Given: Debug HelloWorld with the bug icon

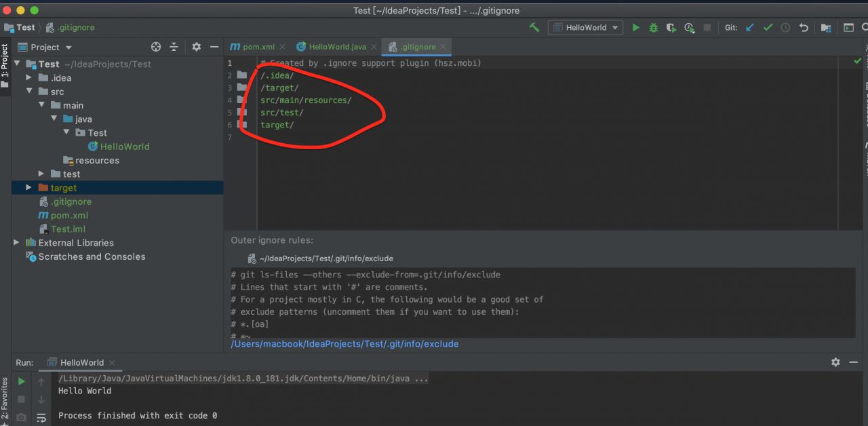Looking at the screenshot, I should click(653, 28).
